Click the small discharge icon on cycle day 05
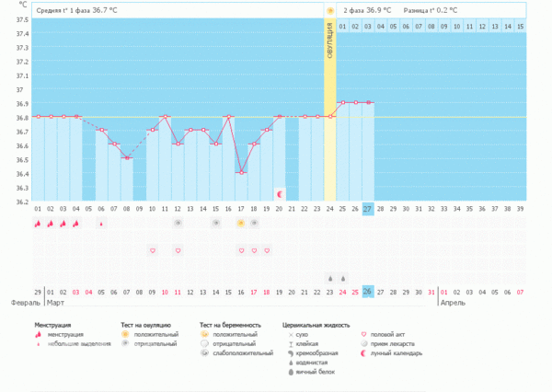The image size is (552, 392). (101, 223)
